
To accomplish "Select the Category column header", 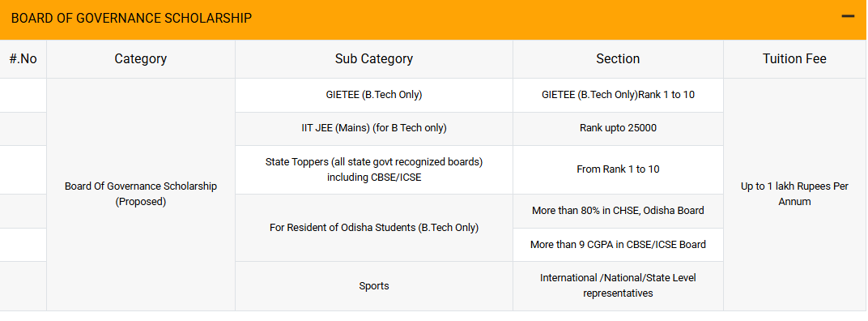I will 141,58.
